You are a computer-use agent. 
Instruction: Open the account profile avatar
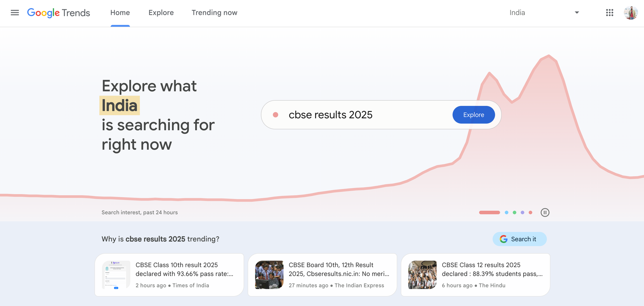click(x=630, y=13)
